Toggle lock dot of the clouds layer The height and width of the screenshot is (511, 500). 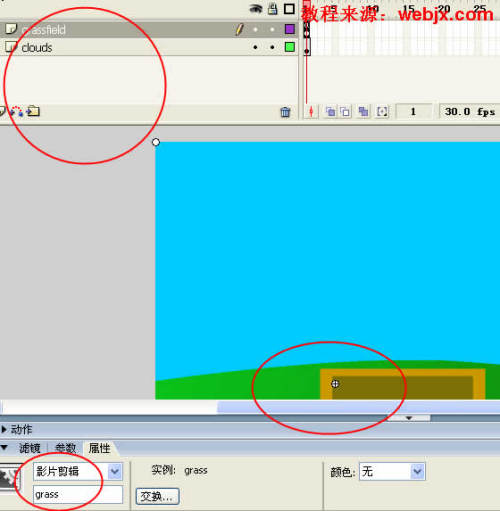point(272,47)
